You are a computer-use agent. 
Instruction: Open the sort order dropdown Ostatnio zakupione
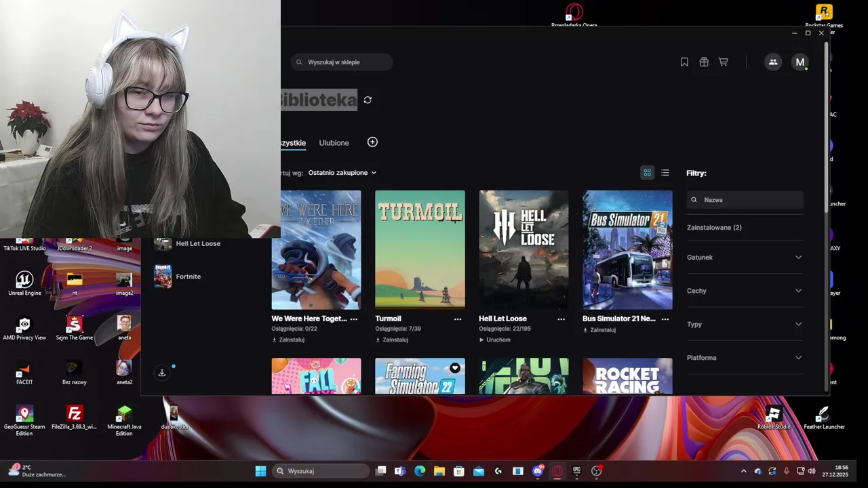click(342, 173)
